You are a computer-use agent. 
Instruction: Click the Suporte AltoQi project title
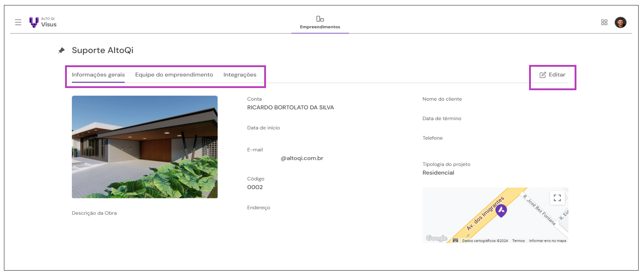(x=103, y=50)
